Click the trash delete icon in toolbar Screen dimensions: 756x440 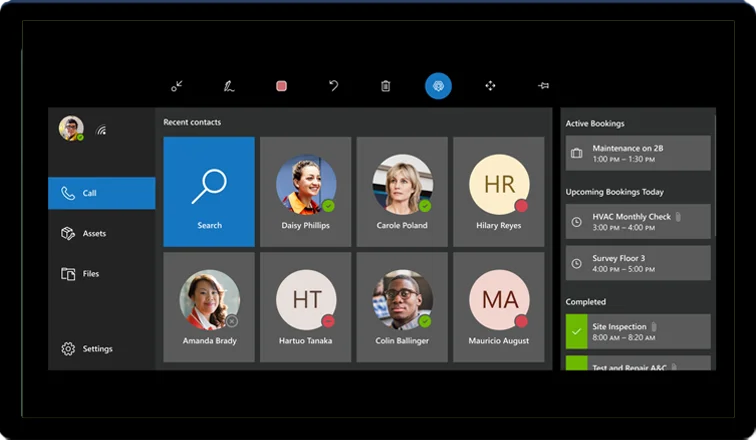tap(386, 86)
